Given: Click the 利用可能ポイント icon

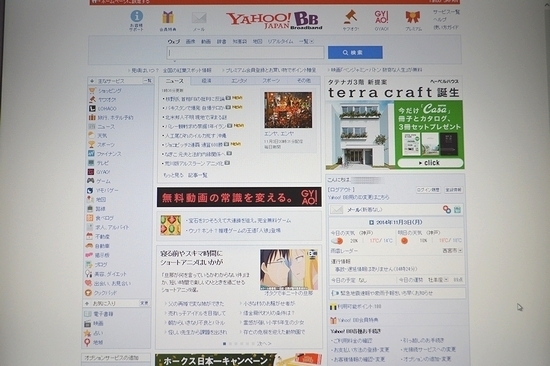Looking at the screenshot, I should click(333, 307).
